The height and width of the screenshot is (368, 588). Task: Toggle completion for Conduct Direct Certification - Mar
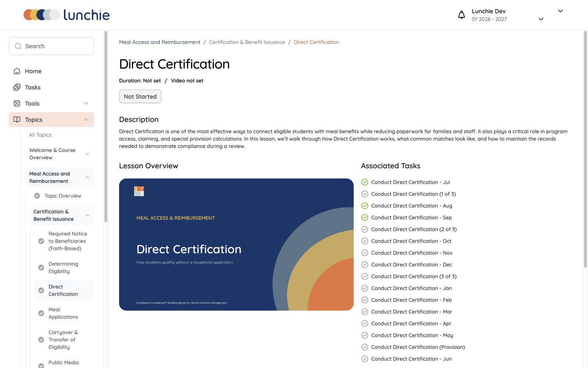365,312
